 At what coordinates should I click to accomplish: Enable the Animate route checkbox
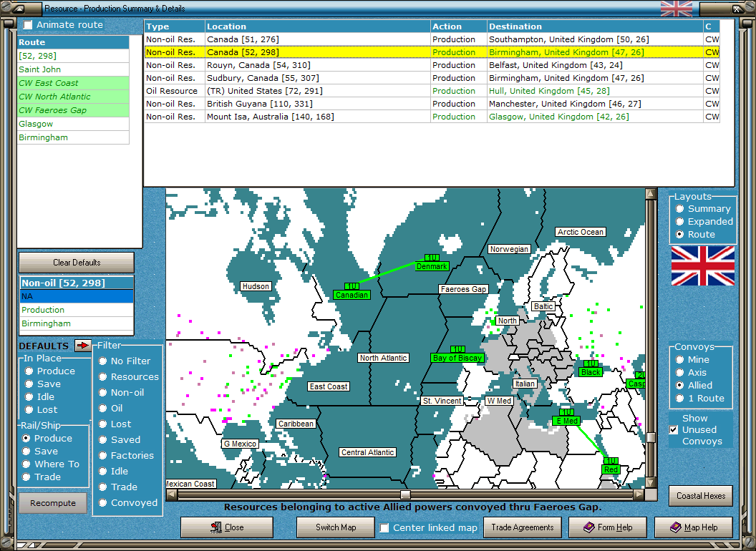pyautogui.click(x=28, y=25)
